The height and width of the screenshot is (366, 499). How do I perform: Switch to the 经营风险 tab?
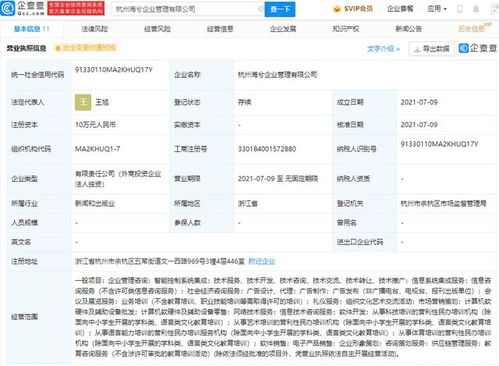click(157, 29)
